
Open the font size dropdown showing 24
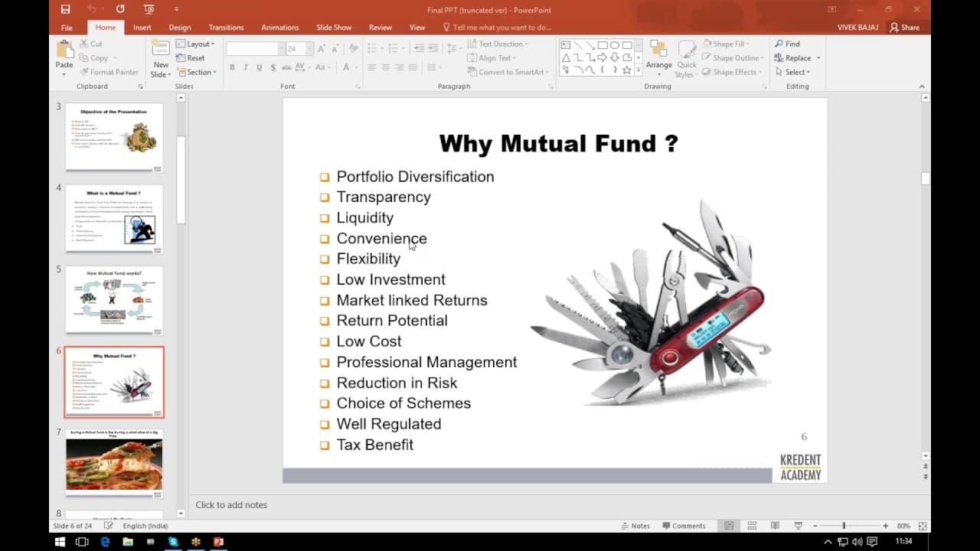coord(299,48)
